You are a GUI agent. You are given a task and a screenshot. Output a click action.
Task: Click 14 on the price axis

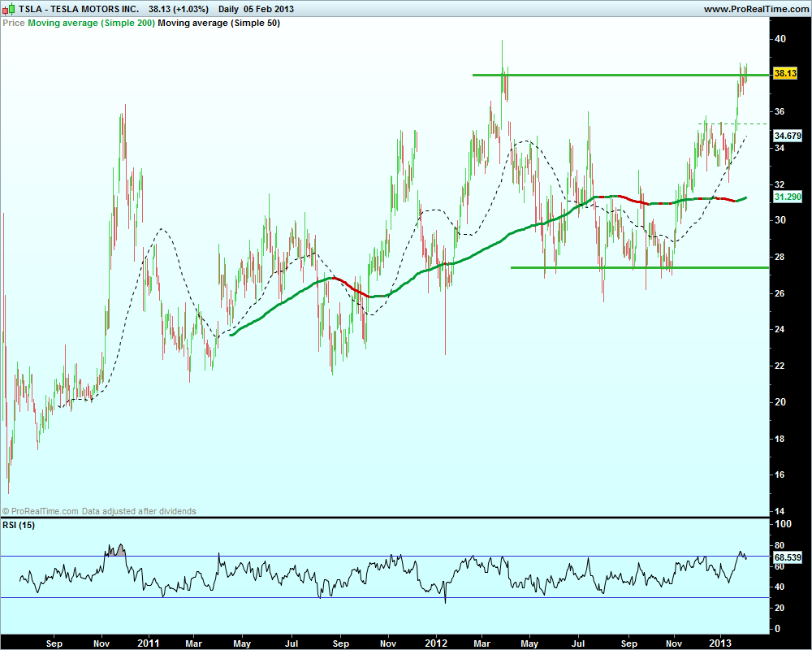click(780, 511)
